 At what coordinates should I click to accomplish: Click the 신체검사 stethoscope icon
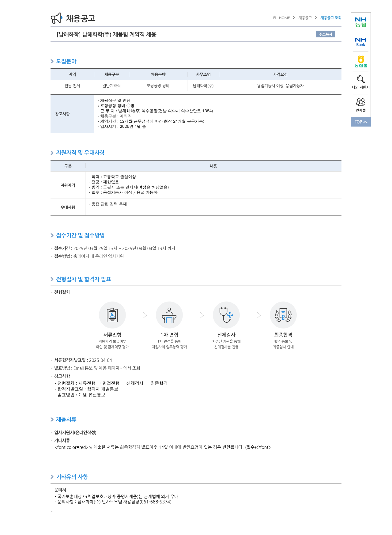coord(226,315)
